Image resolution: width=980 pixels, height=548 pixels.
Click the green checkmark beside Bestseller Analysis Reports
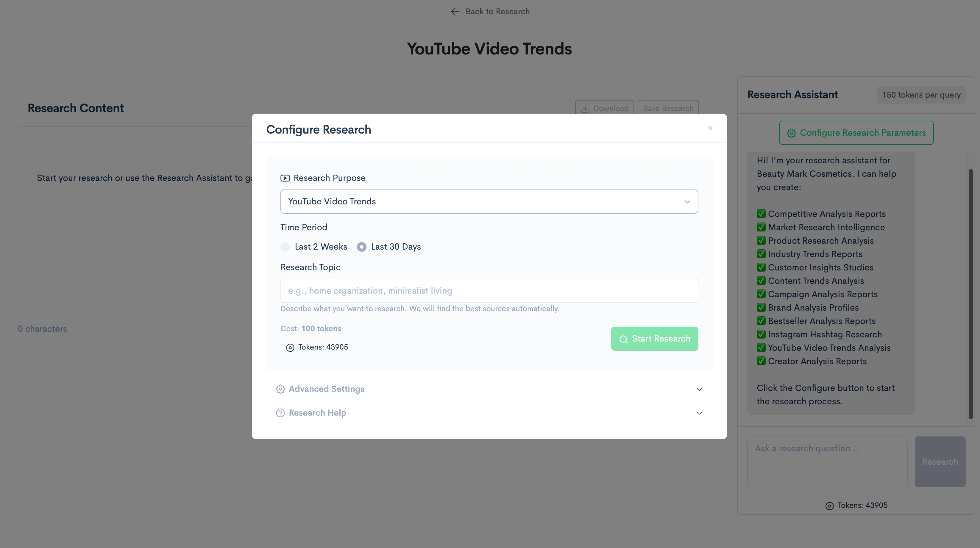761,321
